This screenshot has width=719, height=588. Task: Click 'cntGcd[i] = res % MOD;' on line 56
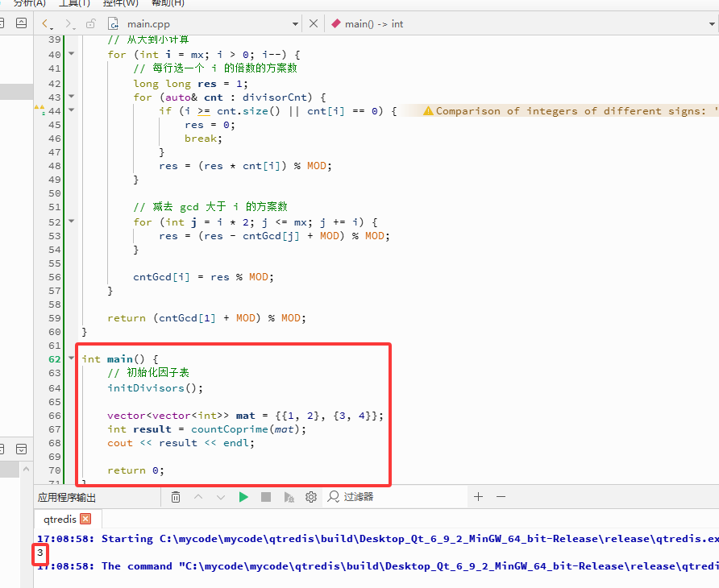click(203, 277)
